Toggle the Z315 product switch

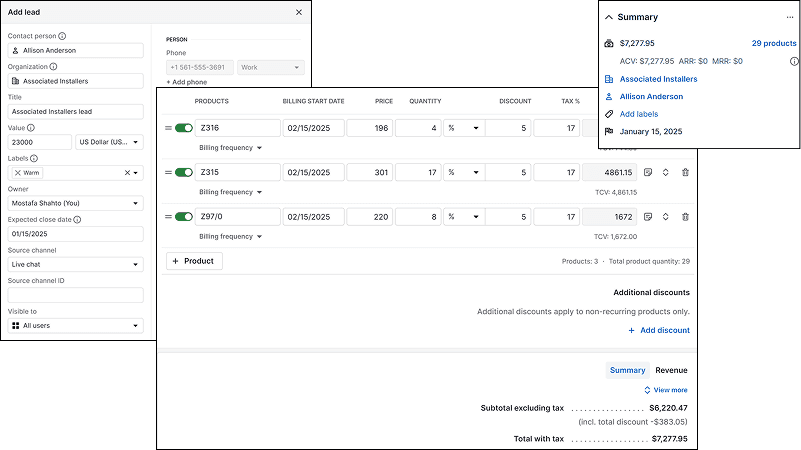[x=183, y=172]
